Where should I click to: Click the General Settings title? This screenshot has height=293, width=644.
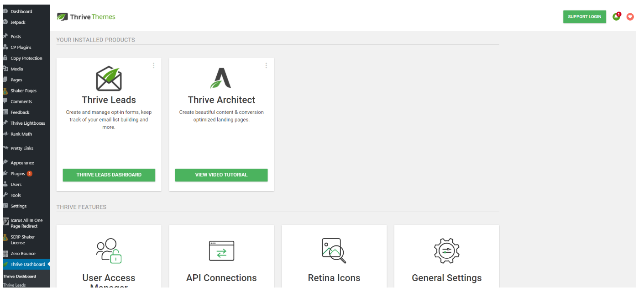click(x=446, y=278)
